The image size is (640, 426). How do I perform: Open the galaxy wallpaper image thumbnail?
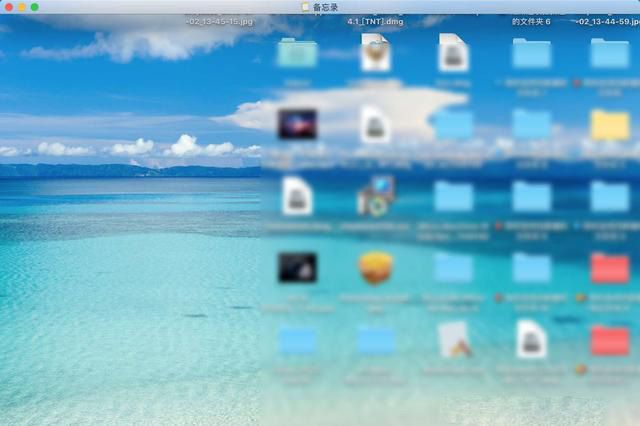point(297,124)
